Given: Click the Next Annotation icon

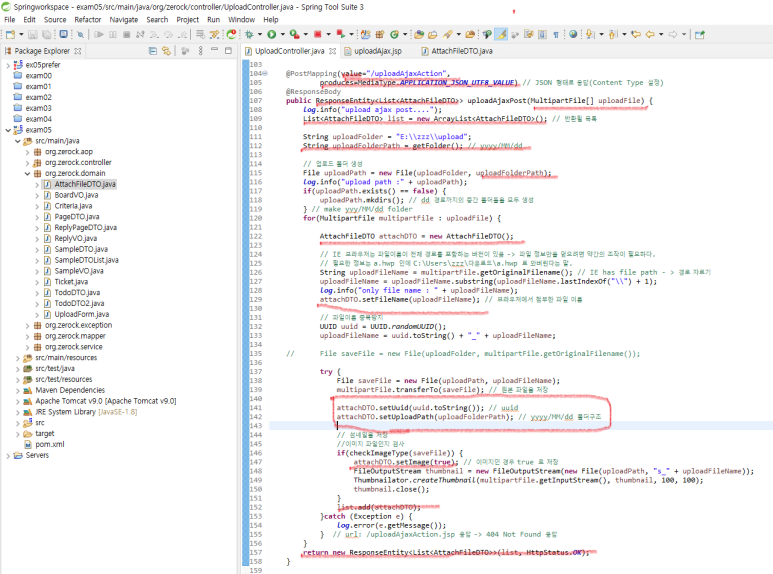Looking at the screenshot, I should click(x=590, y=35).
